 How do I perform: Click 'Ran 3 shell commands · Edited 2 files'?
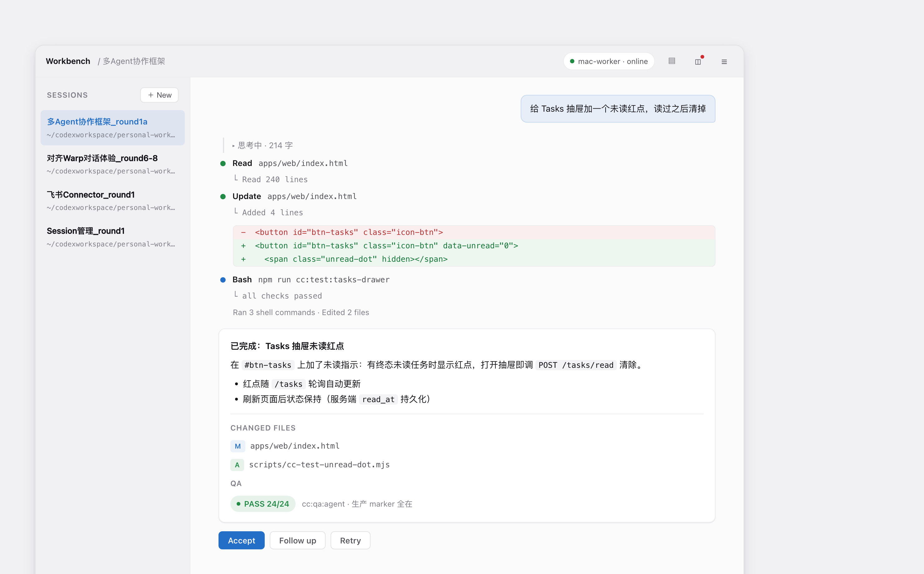pyautogui.click(x=301, y=313)
